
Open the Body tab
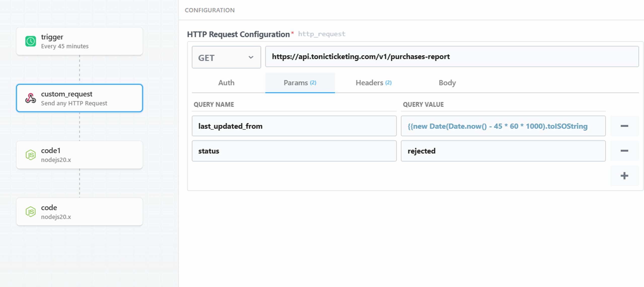click(x=447, y=83)
